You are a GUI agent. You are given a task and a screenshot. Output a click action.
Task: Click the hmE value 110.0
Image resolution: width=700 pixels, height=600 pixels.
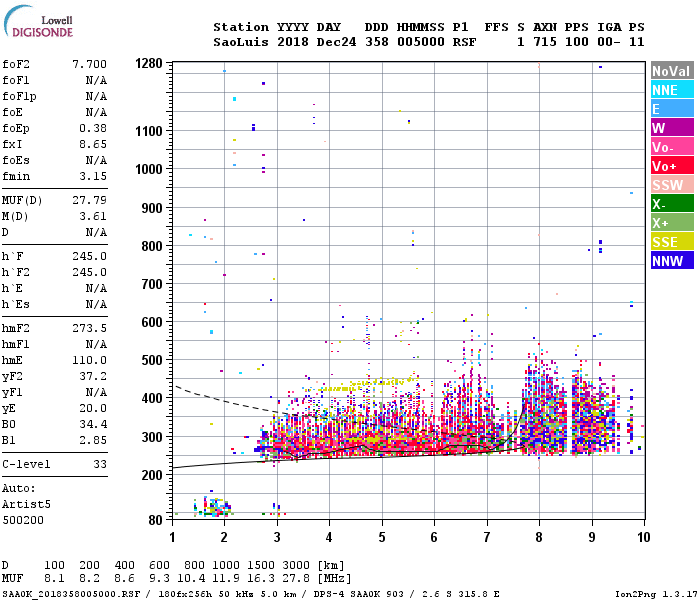(x=90, y=360)
